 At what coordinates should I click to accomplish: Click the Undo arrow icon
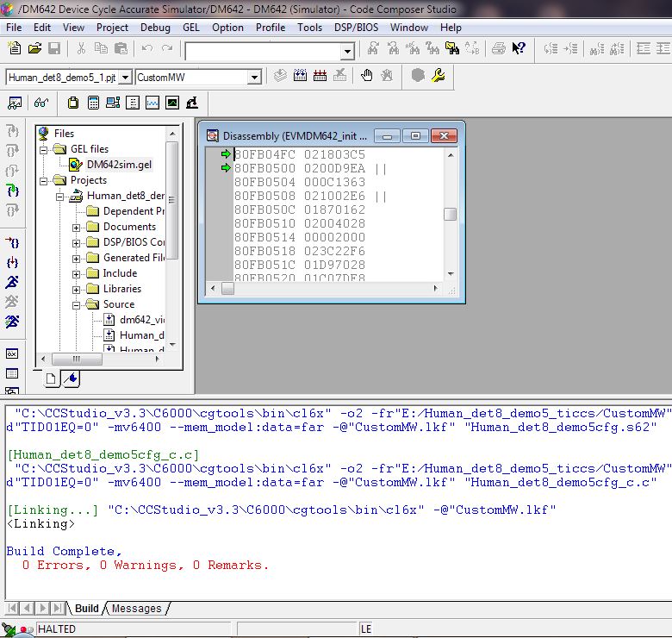[x=147, y=48]
